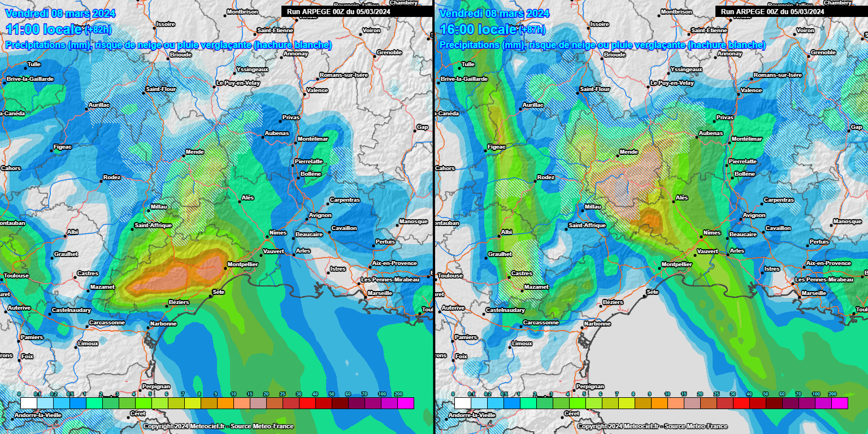Click the magenta 200 mm swatch in left legend
Image resolution: width=868 pixels, height=434 pixels.
click(x=406, y=403)
